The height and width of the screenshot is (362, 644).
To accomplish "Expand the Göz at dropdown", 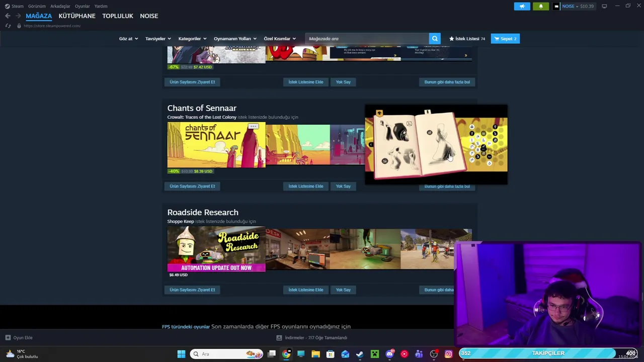I will pos(128,39).
